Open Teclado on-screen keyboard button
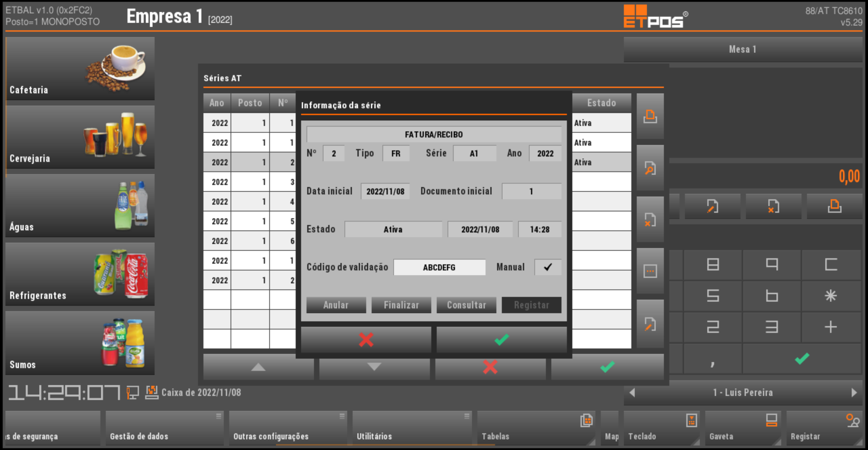The image size is (868, 450). pyautogui.click(x=662, y=428)
